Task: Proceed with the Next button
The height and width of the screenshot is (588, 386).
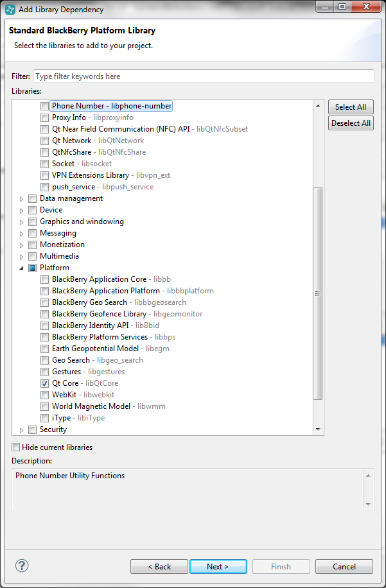Action: pos(218,566)
